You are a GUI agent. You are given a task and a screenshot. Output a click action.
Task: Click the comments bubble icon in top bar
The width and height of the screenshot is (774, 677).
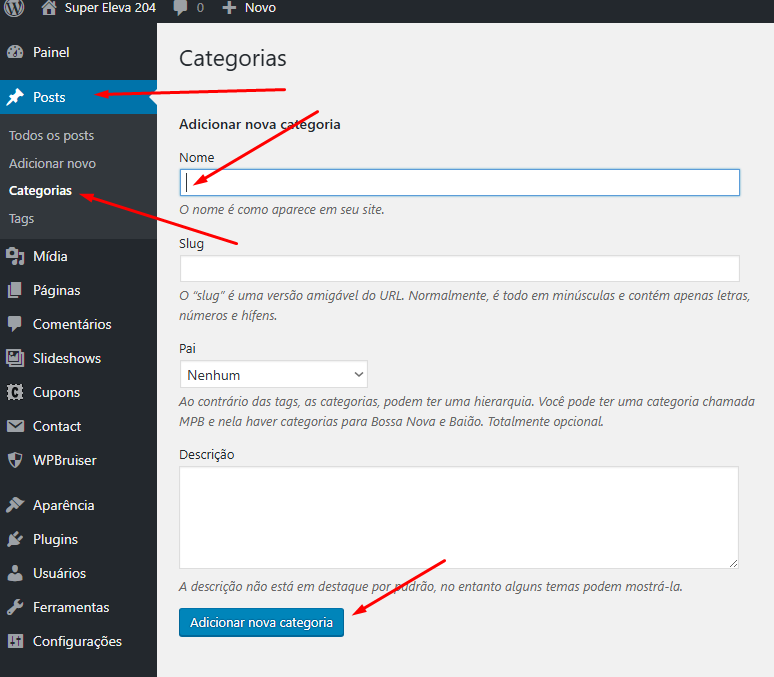[180, 8]
